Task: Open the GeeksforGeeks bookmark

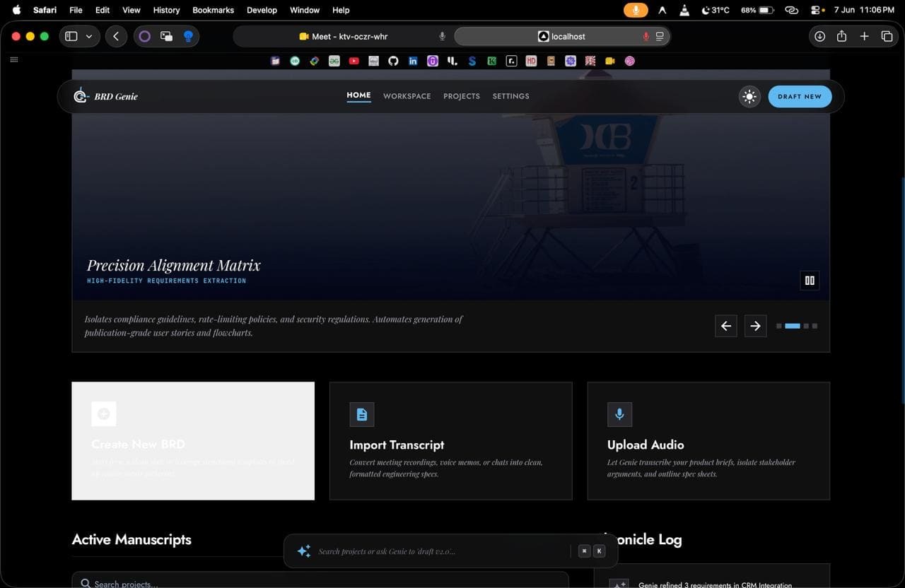Action: [334, 61]
